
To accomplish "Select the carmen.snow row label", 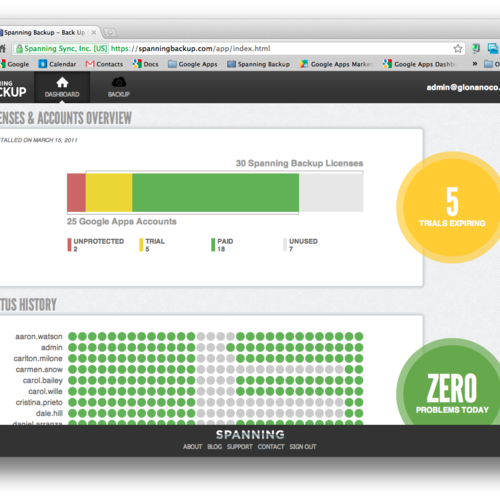I will click(x=39, y=370).
